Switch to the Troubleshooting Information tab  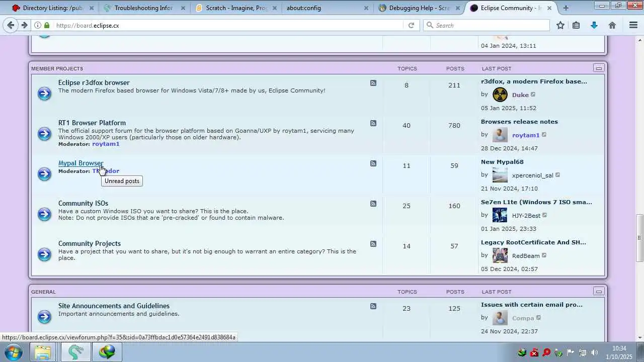[145, 8]
